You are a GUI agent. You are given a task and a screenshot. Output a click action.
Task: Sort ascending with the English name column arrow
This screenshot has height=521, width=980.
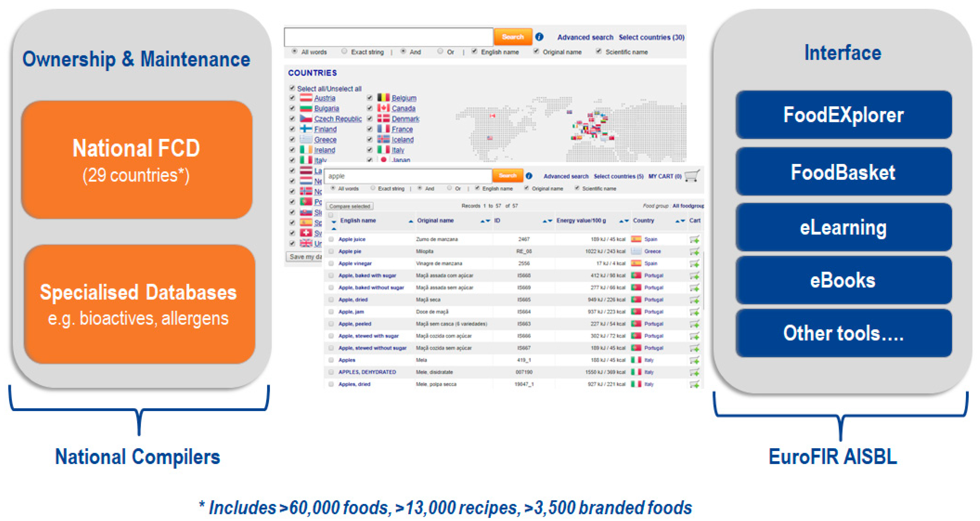[410, 221]
